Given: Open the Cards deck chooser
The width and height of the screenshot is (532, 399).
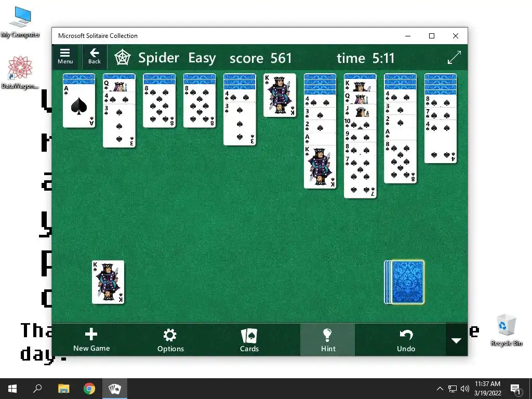Looking at the screenshot, I should (249, 340).
